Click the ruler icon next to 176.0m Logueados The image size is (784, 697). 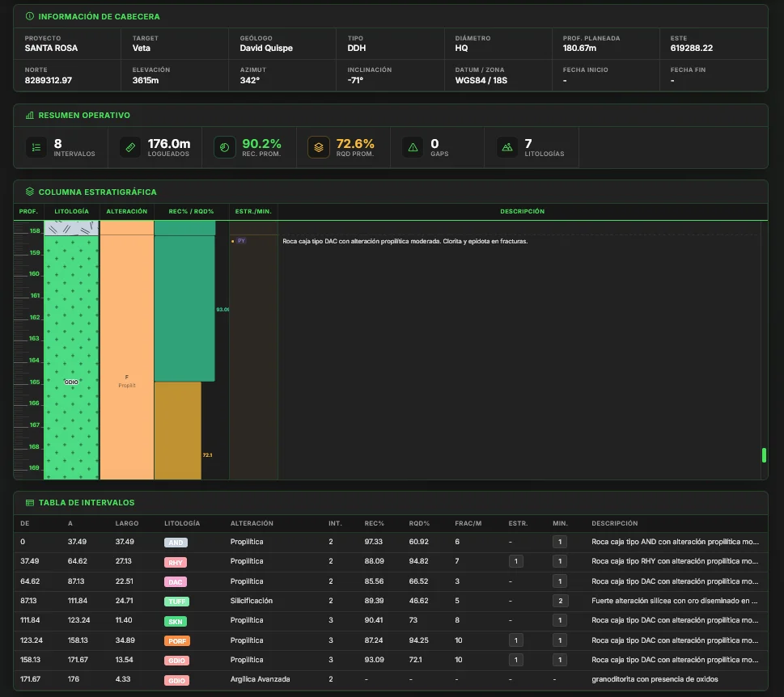coord(130,147)
